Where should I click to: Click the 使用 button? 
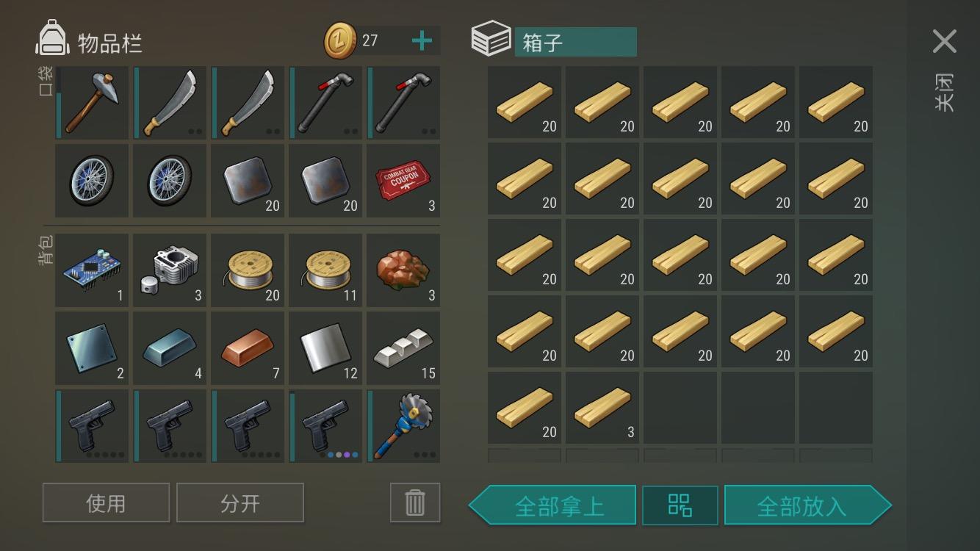tap(106, 503)
